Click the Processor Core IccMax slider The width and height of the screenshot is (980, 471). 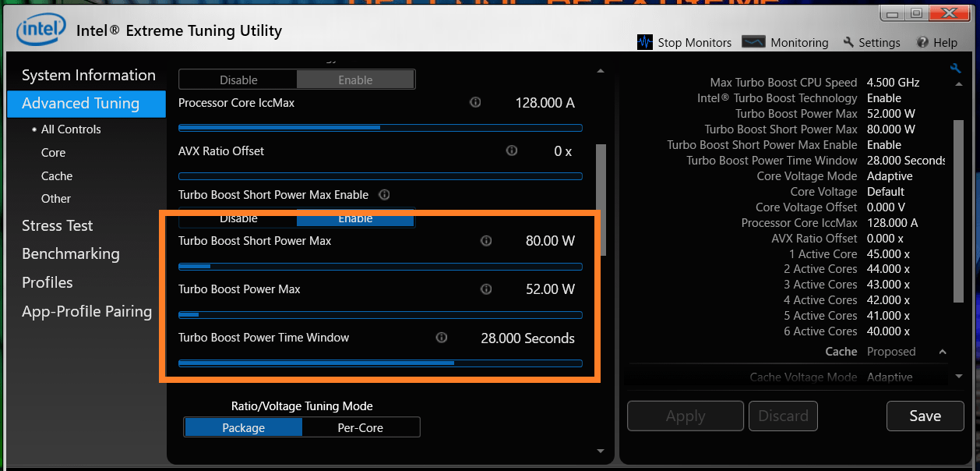coord(380,128)
